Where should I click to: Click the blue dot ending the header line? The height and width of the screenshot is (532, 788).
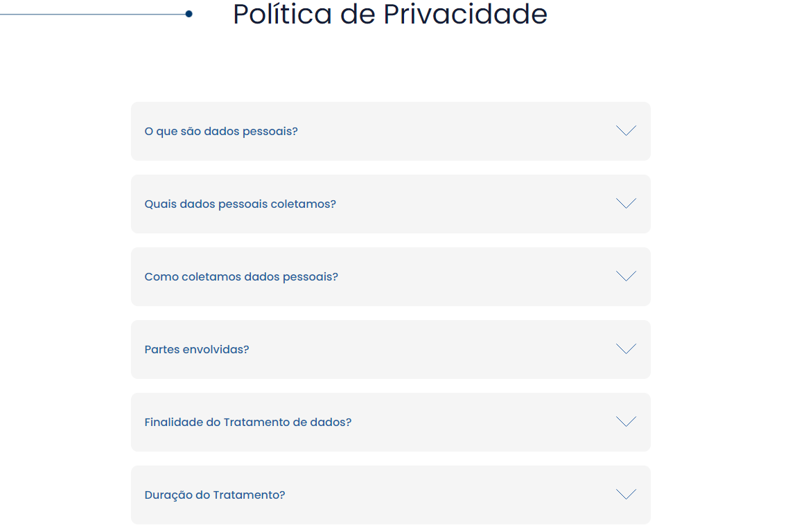click(189, 14)
